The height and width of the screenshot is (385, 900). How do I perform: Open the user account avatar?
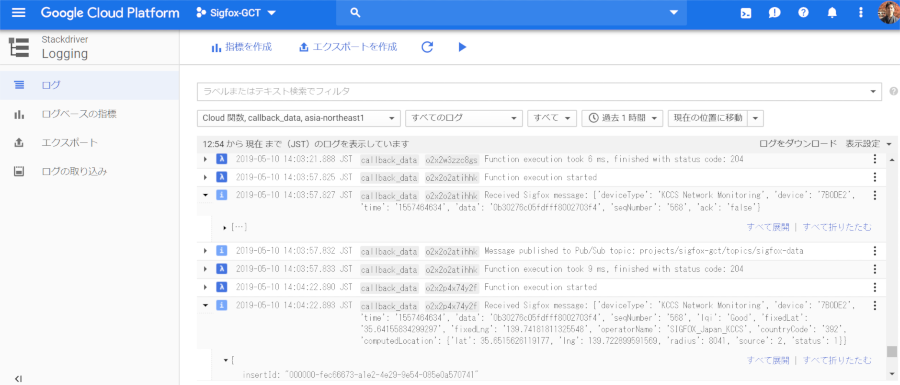point(889,13)
